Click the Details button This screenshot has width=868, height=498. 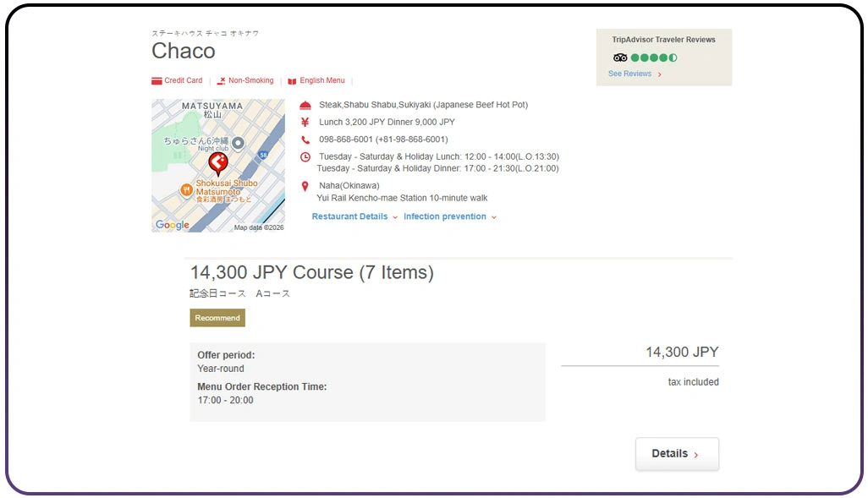click(x=676, y=453)
